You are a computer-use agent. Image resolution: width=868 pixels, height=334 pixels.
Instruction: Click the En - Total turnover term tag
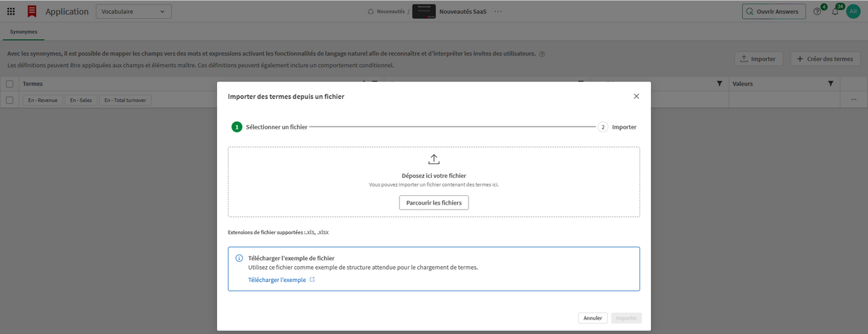pyautogui.click(x=126, y=100)
